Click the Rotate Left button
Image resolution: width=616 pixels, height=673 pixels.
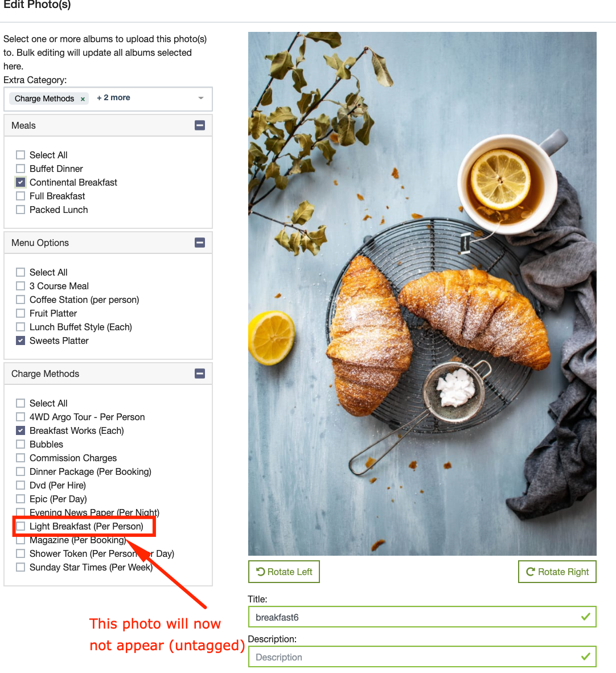[284, 572]
